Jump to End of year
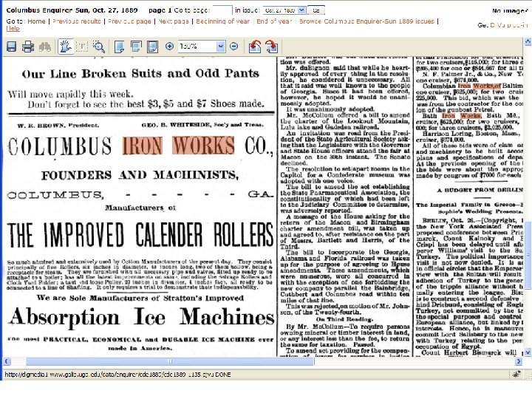 click(274, 21)
